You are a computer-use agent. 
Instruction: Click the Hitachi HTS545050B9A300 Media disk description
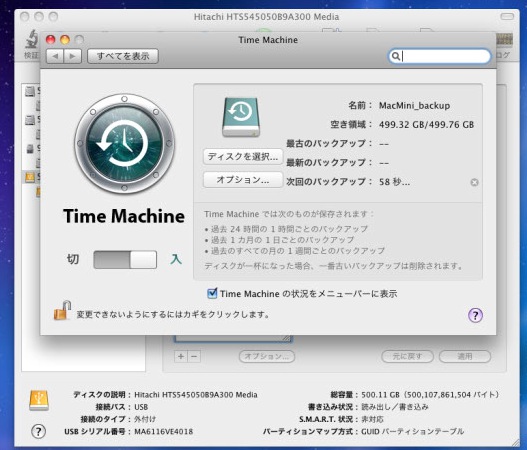(x=196, y=395)
